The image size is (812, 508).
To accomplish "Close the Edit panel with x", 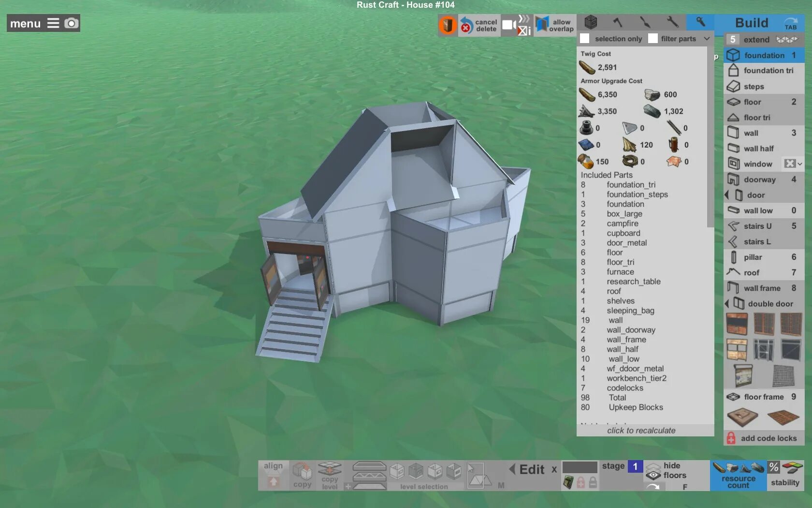I will [x=554, y=469].
